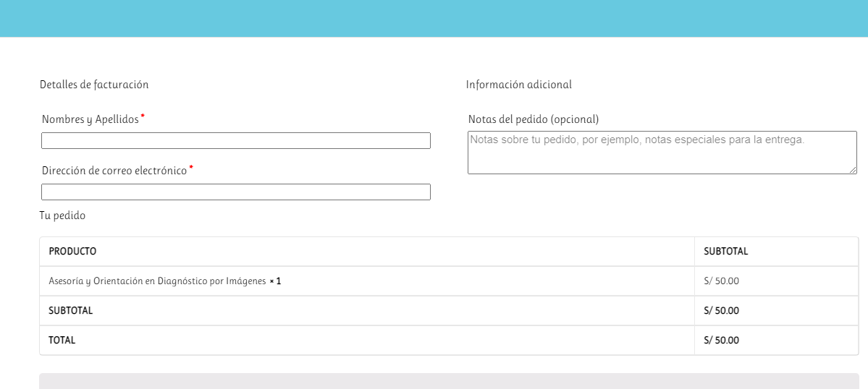Click the 'Tu pedido' heading

(x=62, y=215)
